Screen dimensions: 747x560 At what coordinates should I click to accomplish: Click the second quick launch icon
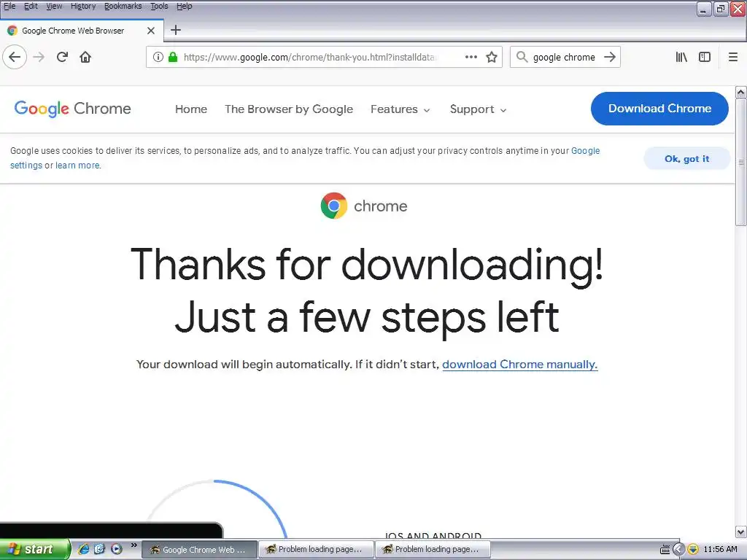(x=99, y=549)
